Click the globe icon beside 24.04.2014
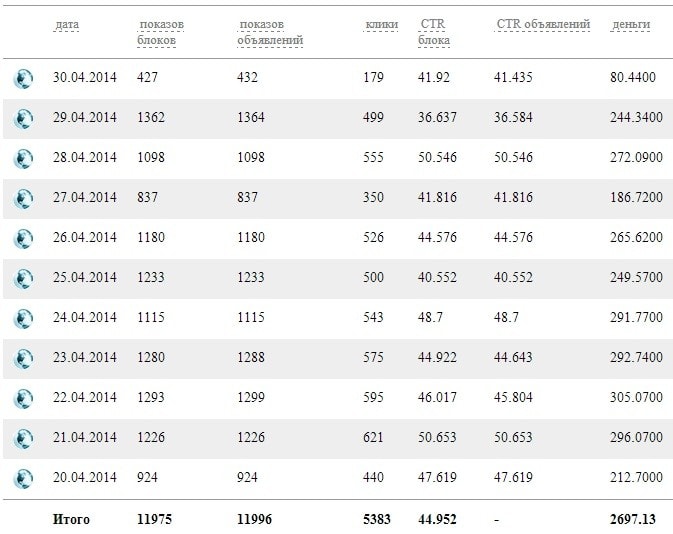Image resolution: width=673 pixels, height=534 pixels. [x=23, y=319]
